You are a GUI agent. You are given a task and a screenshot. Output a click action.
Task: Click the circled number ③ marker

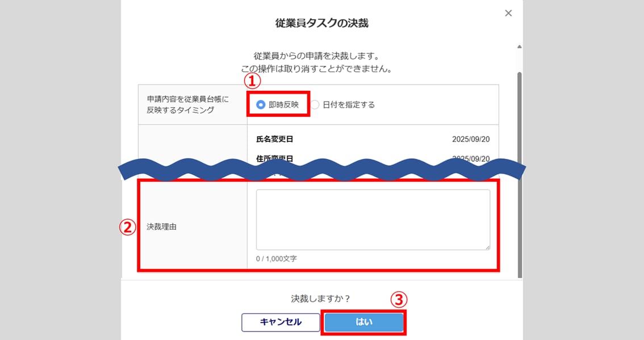pos(401,299)
